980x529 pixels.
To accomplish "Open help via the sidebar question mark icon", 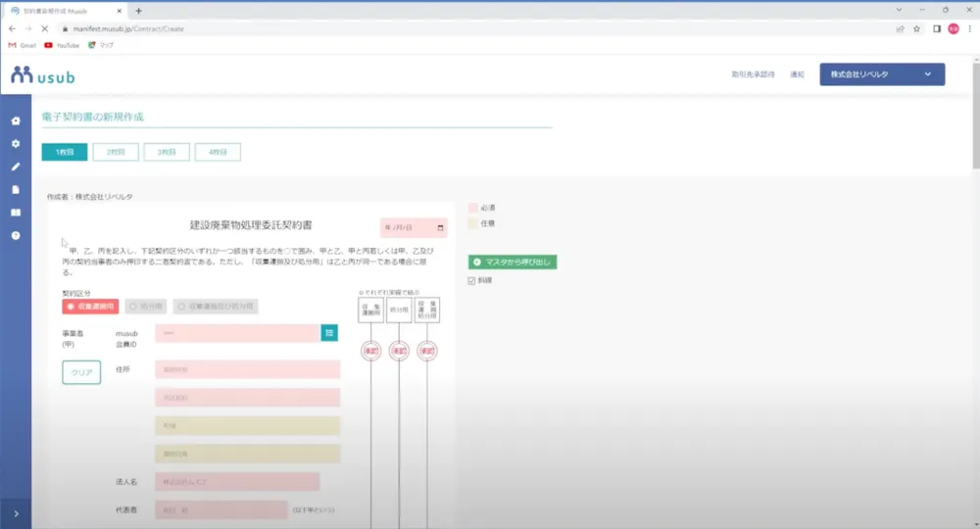I will 16,236.
